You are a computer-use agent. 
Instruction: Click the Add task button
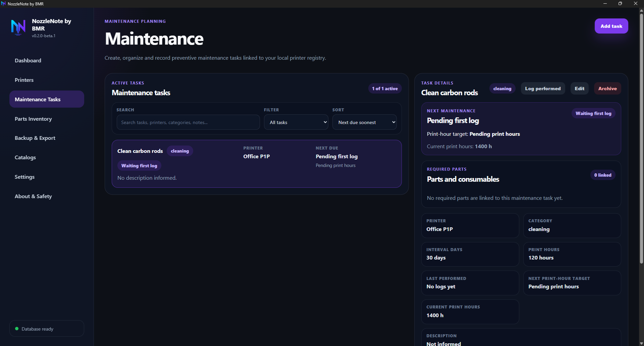pyautogui.click(x=611, y=26)
